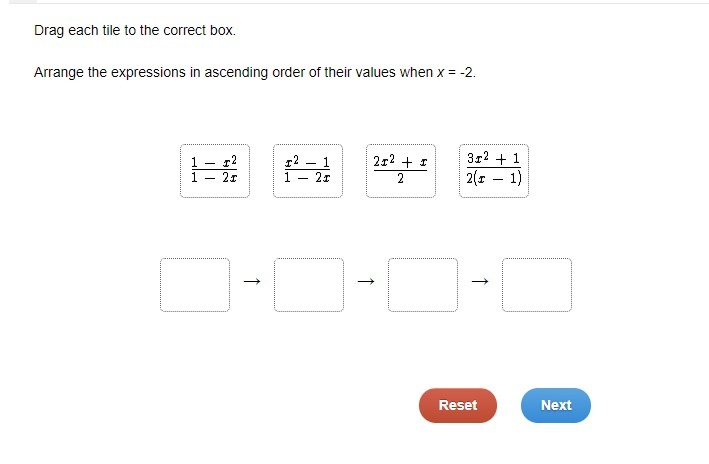Select the (x² − 1)/(1 − 2x) tile
Viewport: 709px width, 464px height.
pyautogui.click(x=307, y=171)
